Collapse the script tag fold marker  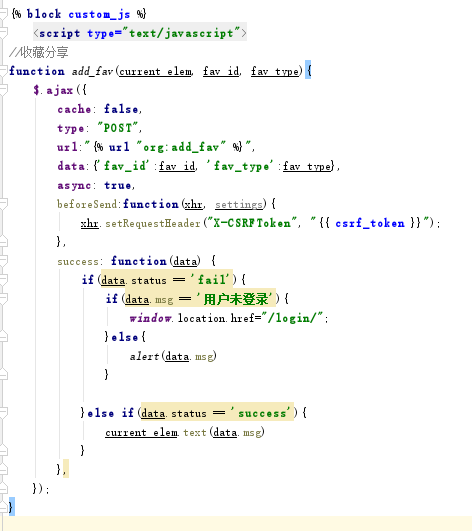pyautogui.click(x=3, y=33)
